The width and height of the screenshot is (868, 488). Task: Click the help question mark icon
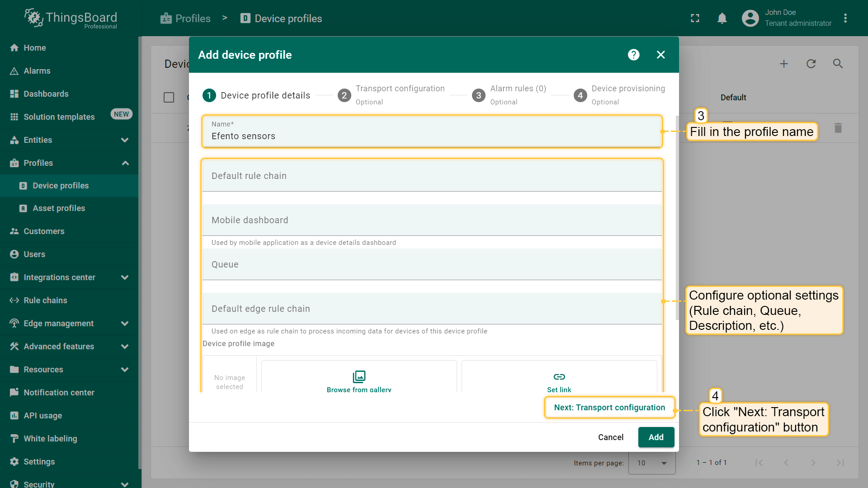tap(633, 55)
